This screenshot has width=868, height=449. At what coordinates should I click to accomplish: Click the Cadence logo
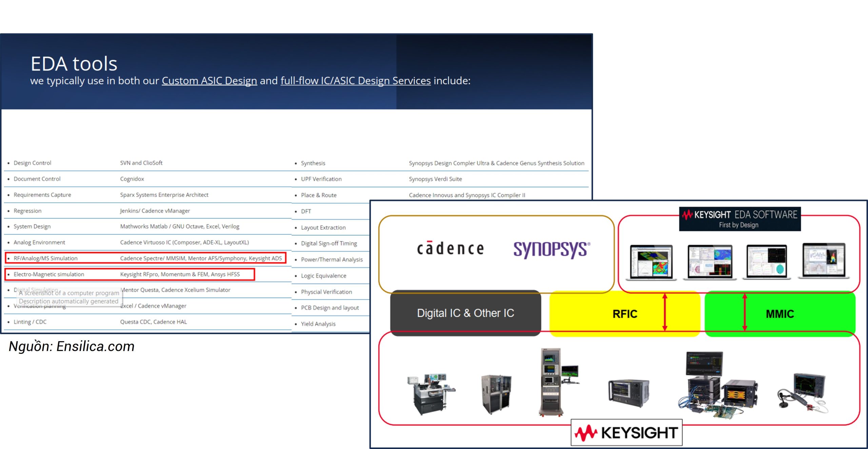pyautogui.click(x=450, y=248)
